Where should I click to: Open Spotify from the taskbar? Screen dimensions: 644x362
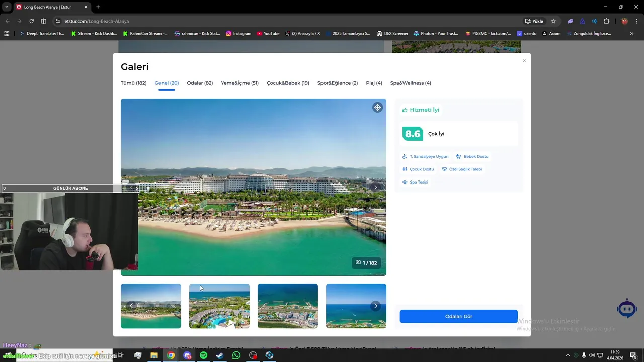(203, 355)
